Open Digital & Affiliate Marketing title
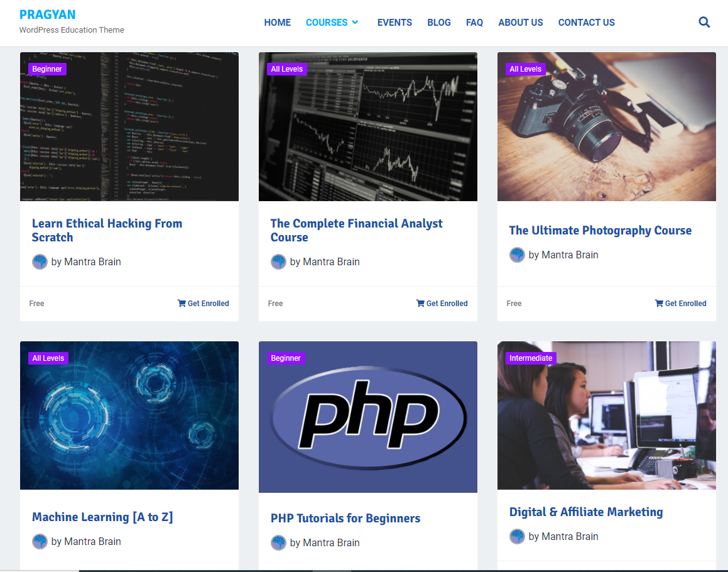This screenshot has width=728, height=572. click(x=586, y=512)
